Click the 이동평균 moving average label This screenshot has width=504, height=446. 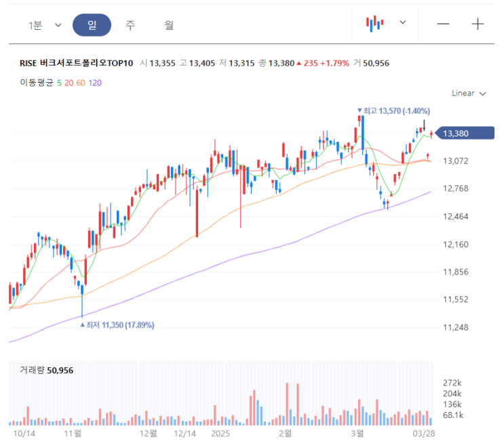click(x=37, y=83)
